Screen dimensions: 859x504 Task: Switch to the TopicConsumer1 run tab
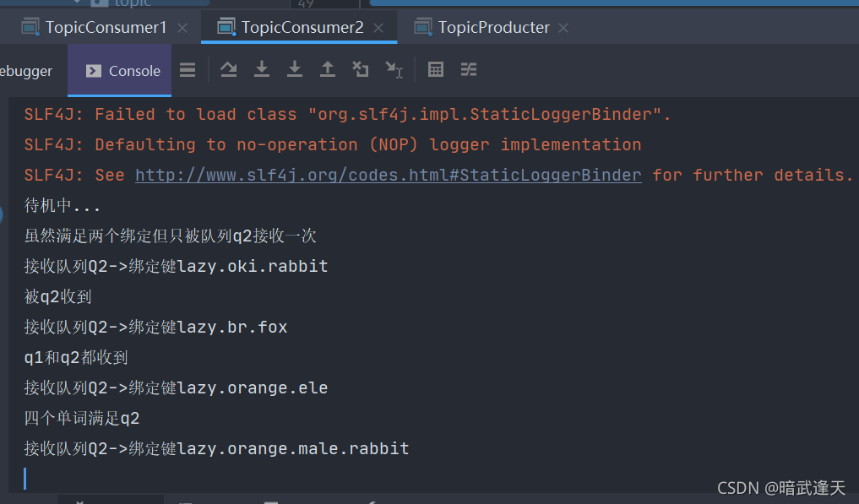(106, 27)
